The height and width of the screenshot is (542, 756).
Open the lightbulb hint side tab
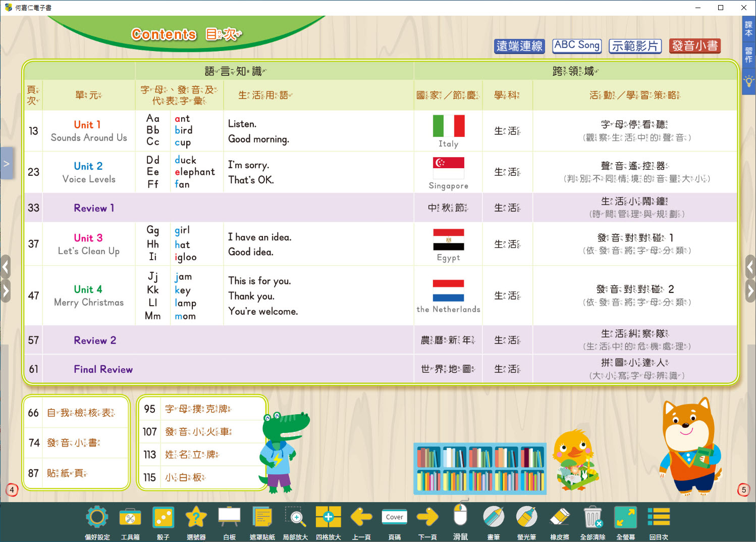click(x=748, y=81)
